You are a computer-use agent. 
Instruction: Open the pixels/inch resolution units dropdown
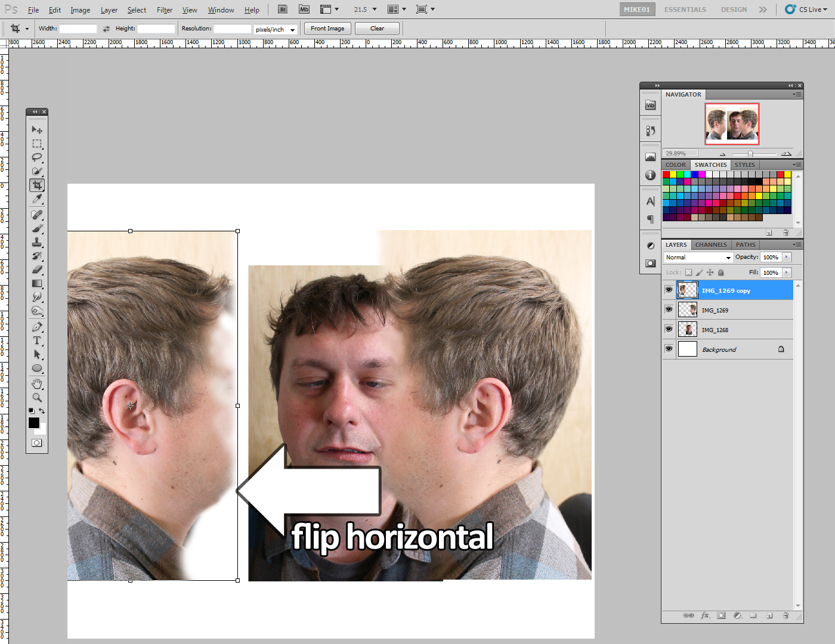(276, 29)
